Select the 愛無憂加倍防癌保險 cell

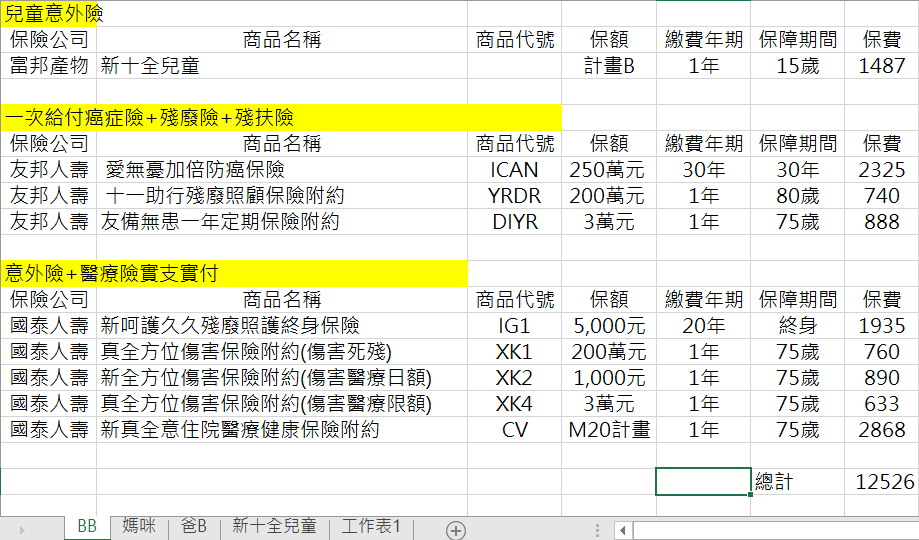pyautogui.click(x=282, y=169)
